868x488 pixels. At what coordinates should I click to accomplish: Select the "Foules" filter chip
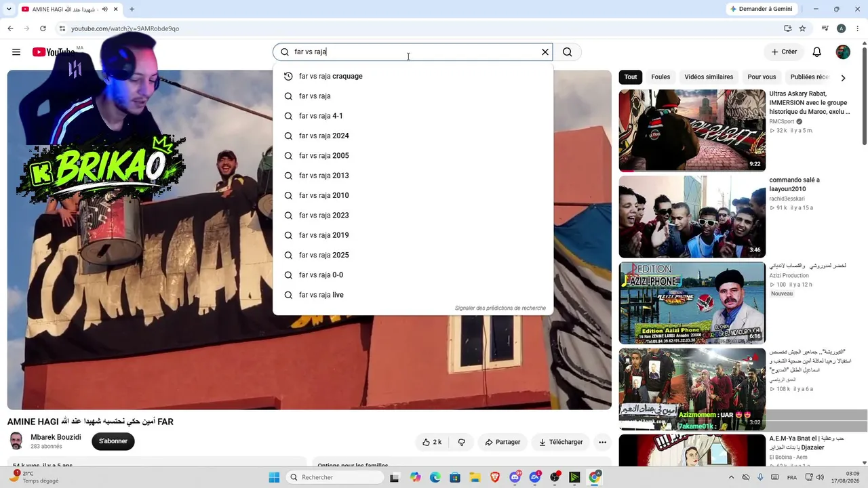(660, 77)
